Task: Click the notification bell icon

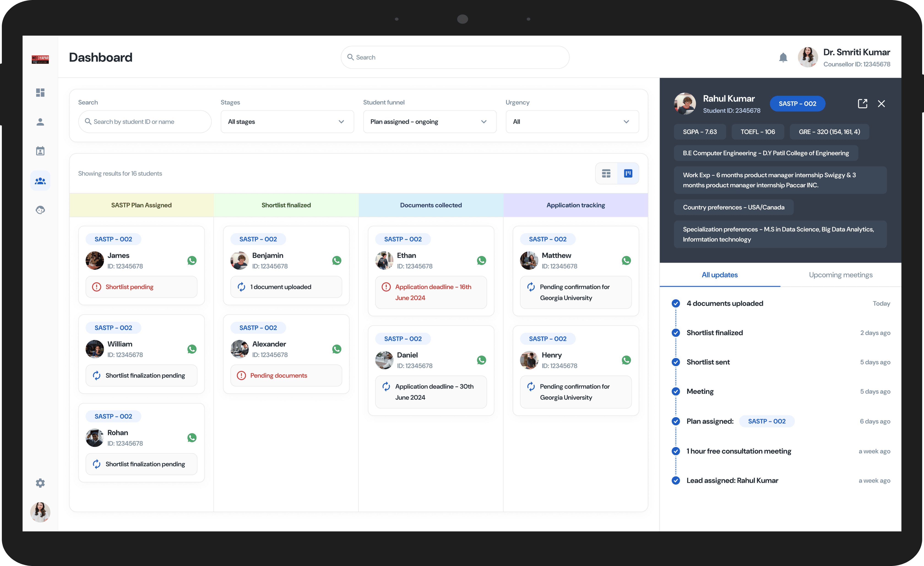Action: (x=783, y=58)
